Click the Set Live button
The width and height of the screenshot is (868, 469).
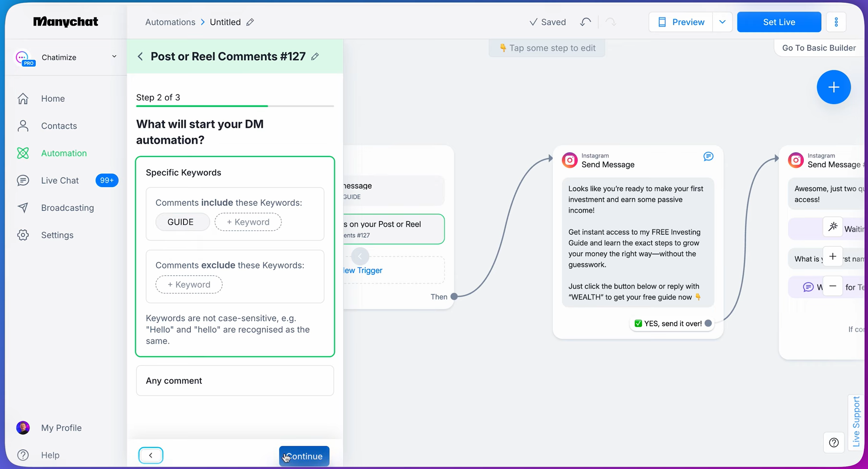pos(779,22)
